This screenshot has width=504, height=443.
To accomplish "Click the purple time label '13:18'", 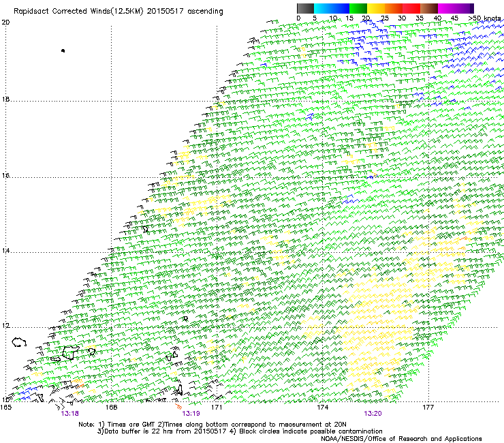I will pyautogui.click(x=69, y=414).
